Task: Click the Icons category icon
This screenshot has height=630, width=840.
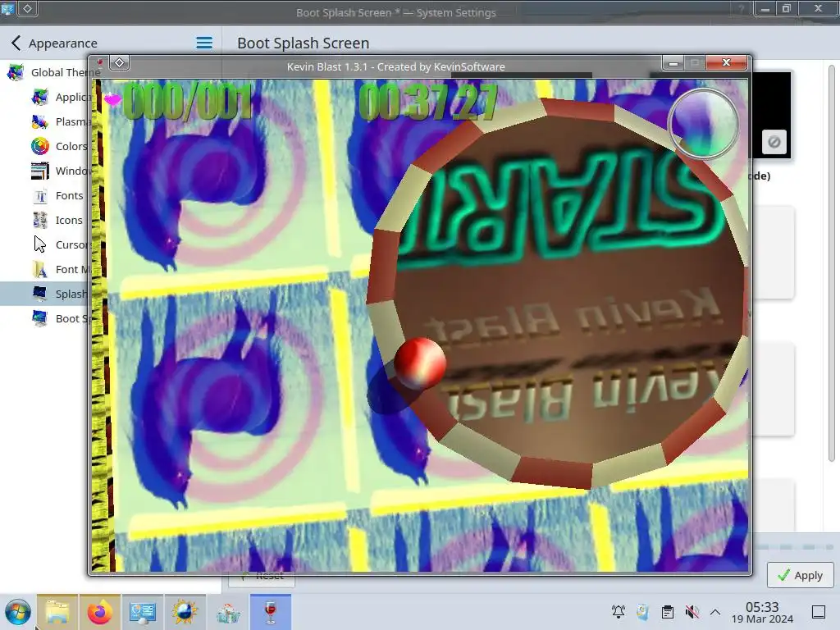Action: point(40,220)
